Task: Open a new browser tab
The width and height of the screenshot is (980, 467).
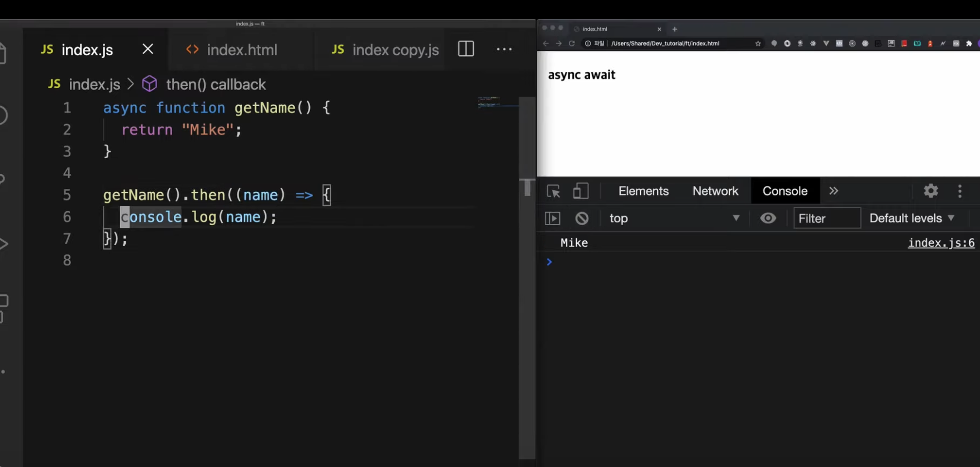Action: (x=675, y=29)
